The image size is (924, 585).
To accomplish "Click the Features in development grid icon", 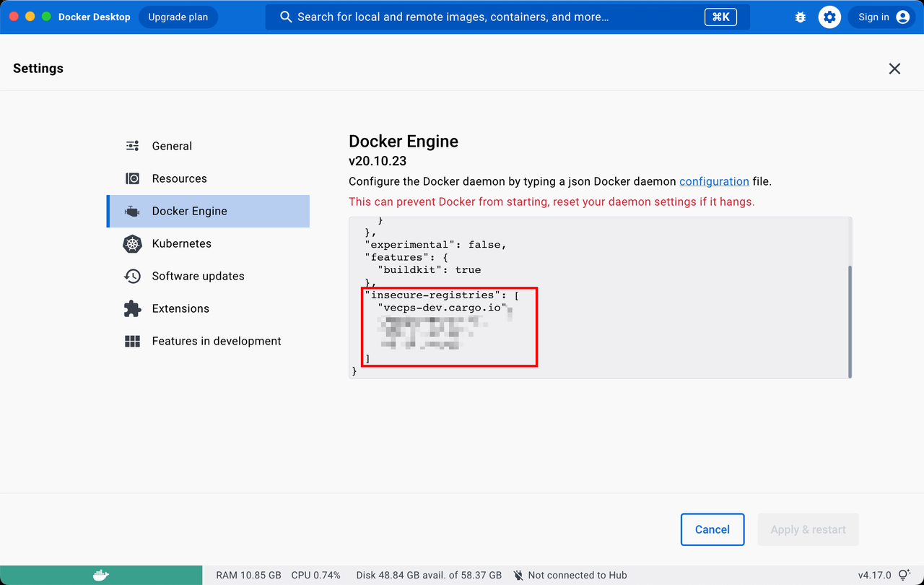I will [132, 341].
